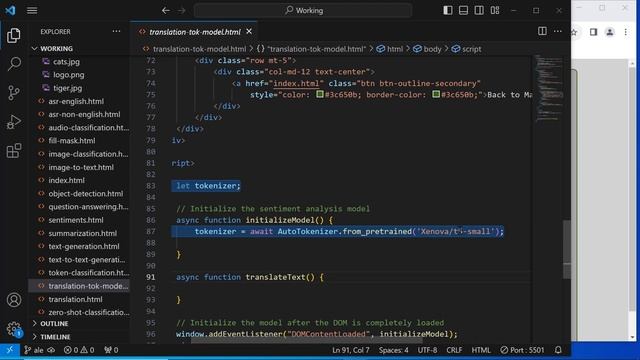Open Source Control view
The width and height of the screenshot is (640, 360).
(x=13, y=93)
